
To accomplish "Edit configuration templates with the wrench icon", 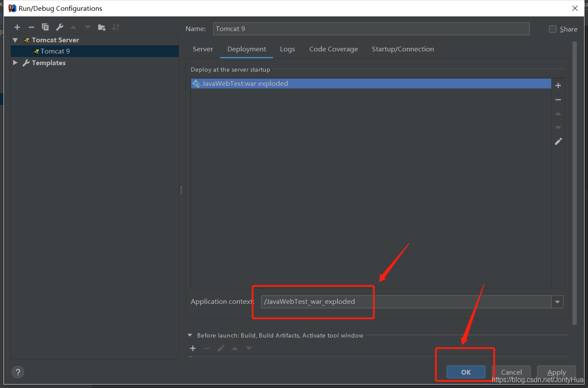I will click(x=59, y=27).
